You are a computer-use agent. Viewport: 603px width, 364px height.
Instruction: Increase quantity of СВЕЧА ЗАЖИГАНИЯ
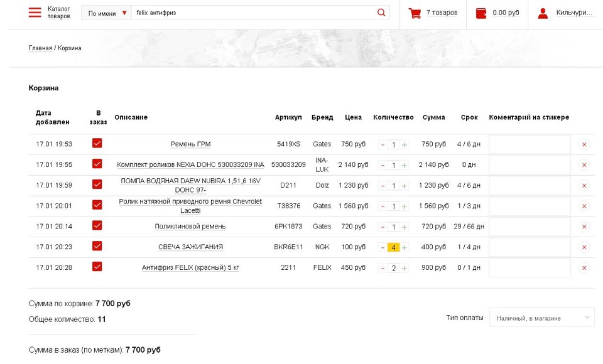(404, 247)
